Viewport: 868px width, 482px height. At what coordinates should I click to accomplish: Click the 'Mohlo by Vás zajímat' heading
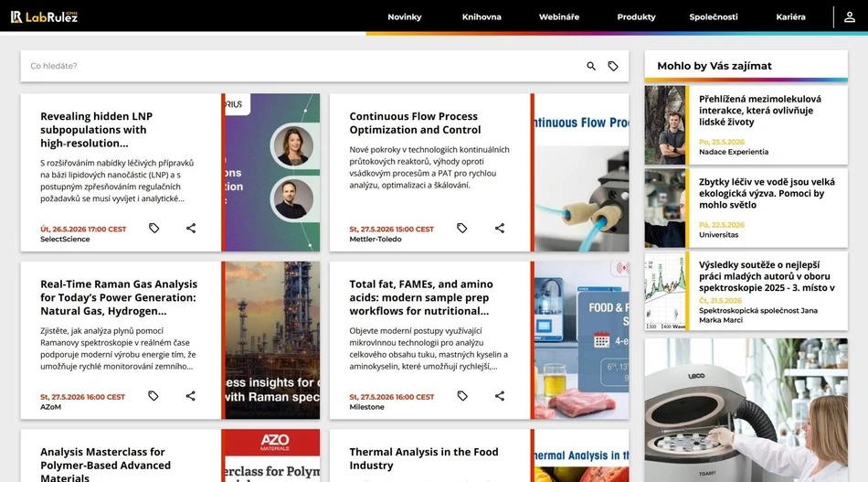point(715,66)
